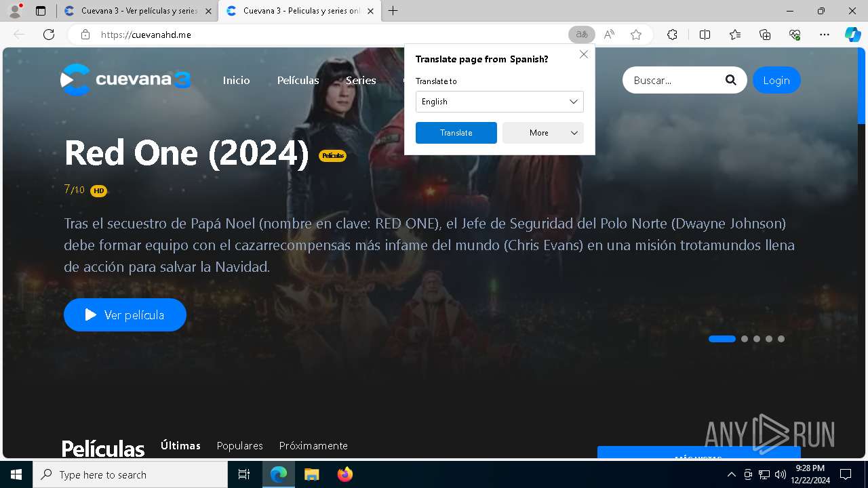Image resolution: width=868 pixels, height=488 pixels.
Task: Launch Firefox from taskbar
Action: (x=344, y=474)
